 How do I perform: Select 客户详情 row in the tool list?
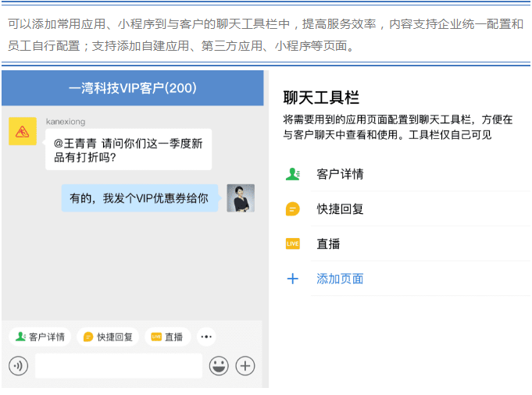[x=407, y=174]
